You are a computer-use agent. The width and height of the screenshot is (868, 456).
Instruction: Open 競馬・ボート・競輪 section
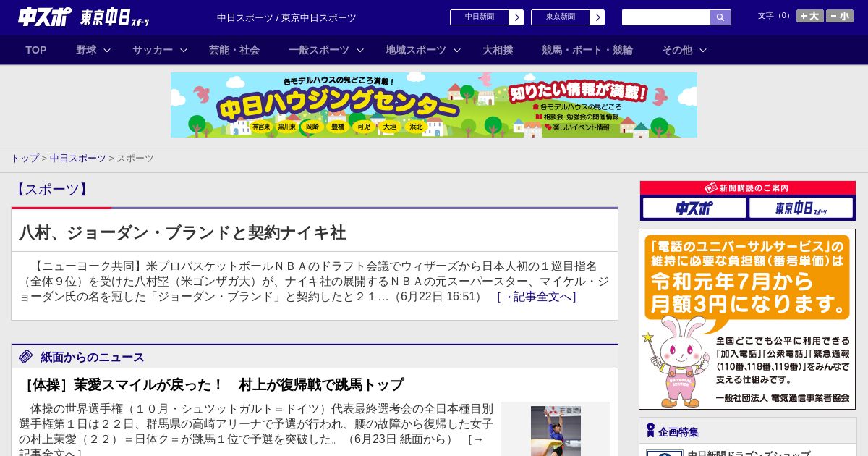point(587,50)
